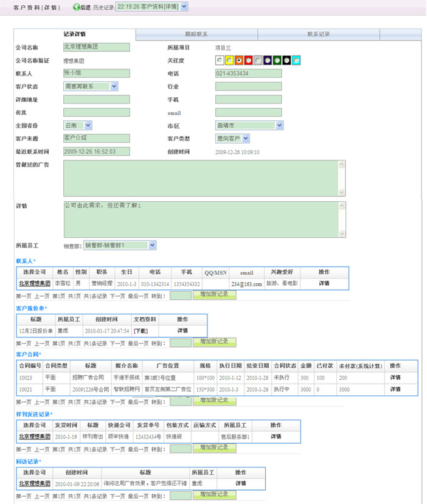Viewport: 427px width, 504px height.
Task: Click 增加新记录 button under 联系人 table
Action: [x=214, y=295]
